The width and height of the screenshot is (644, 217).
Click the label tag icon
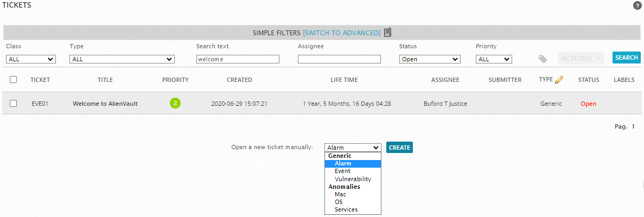543,59
